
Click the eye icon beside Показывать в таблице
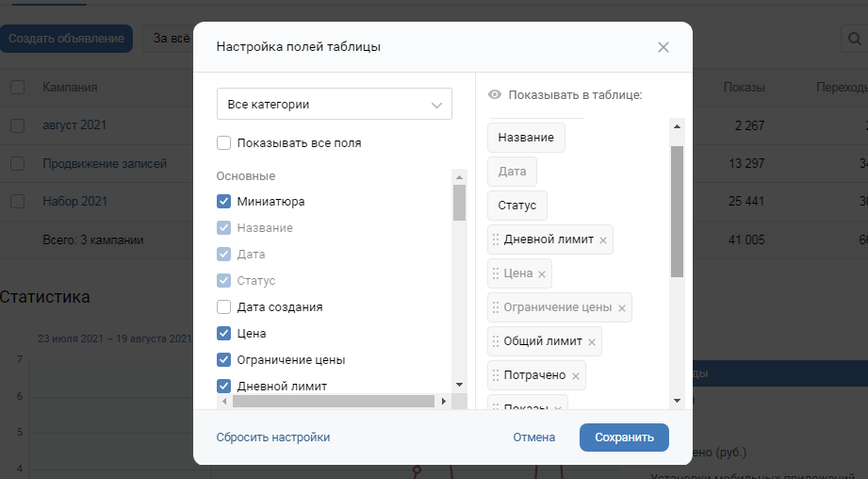coord(495,94)
